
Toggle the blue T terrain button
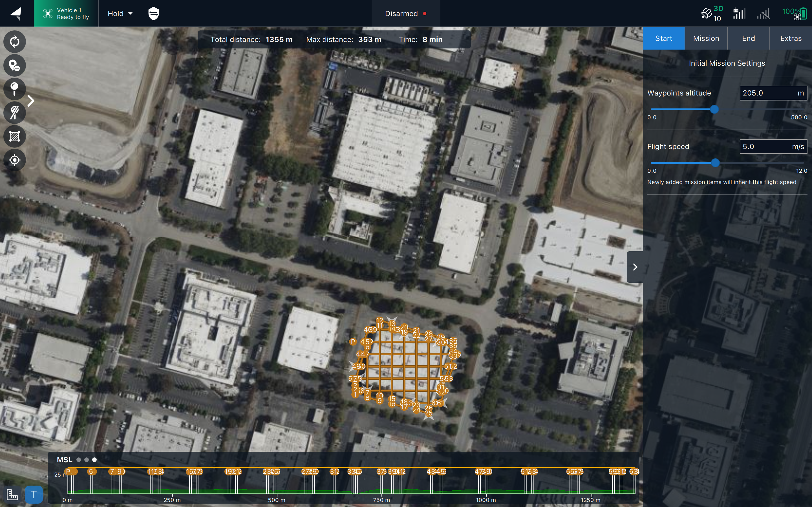tap(34, 494)
